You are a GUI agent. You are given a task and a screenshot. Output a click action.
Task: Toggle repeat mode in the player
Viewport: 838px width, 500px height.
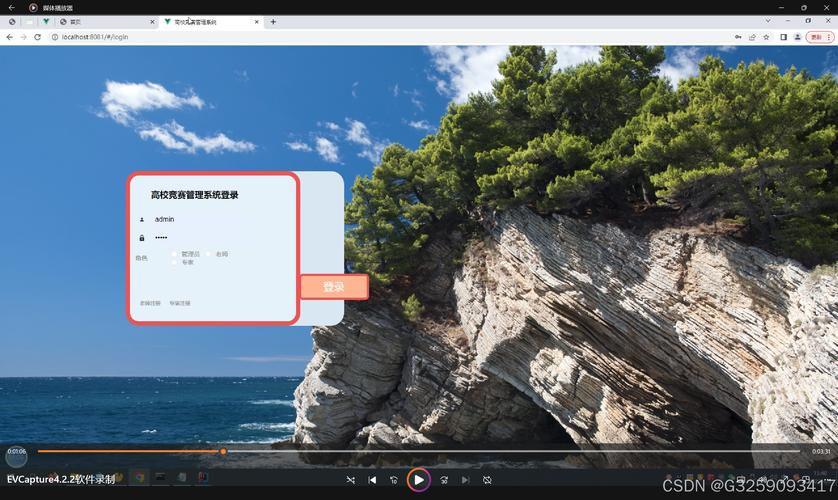click(487, 480)
